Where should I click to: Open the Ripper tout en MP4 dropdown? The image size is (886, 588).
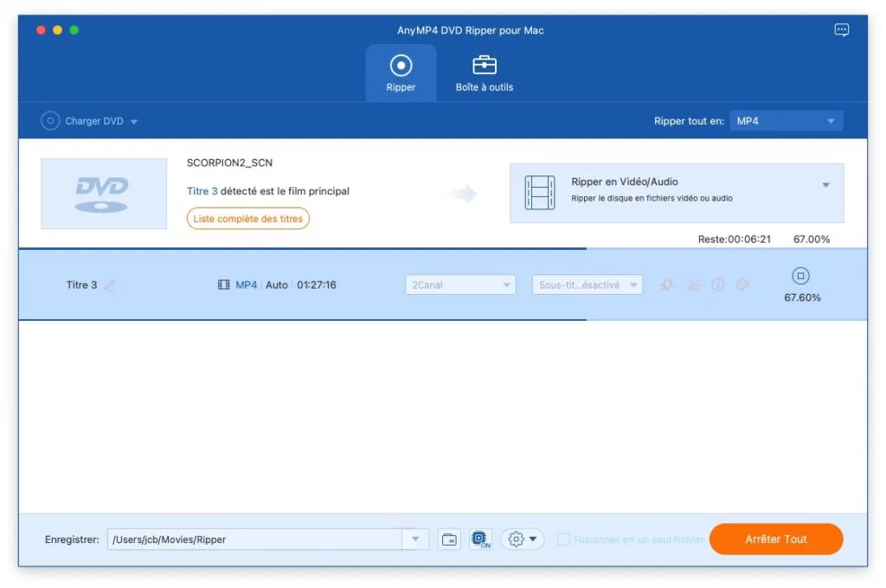pyautogui.click(x=786, y=121)
